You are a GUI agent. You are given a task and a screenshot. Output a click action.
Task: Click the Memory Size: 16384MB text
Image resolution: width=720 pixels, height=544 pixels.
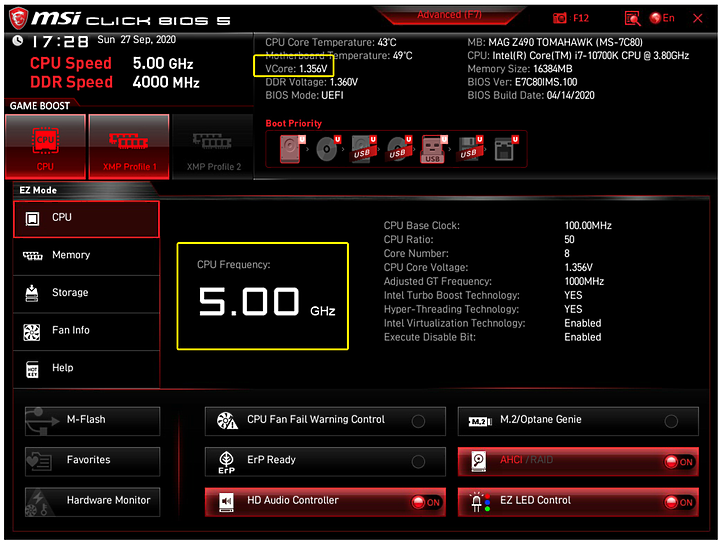coord(520,69)
